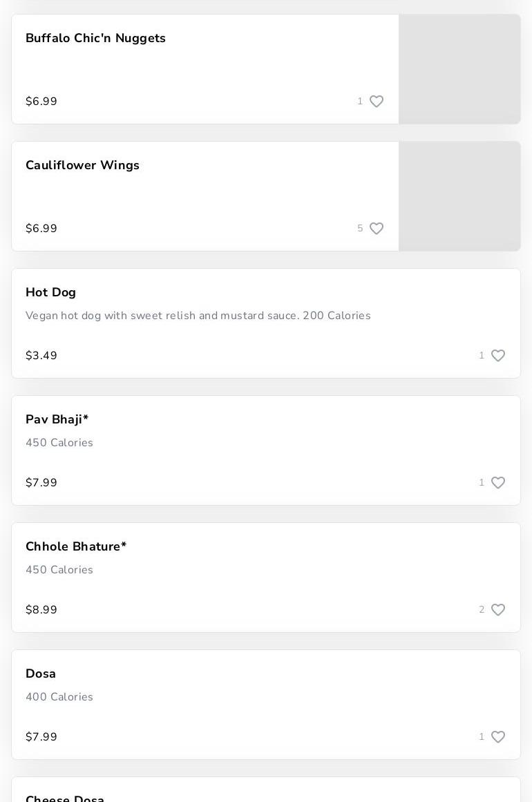Click the heart on Pav Bhaji
Image resolution: width=532 pixels, height=802 pixels.
coord(498,483)
